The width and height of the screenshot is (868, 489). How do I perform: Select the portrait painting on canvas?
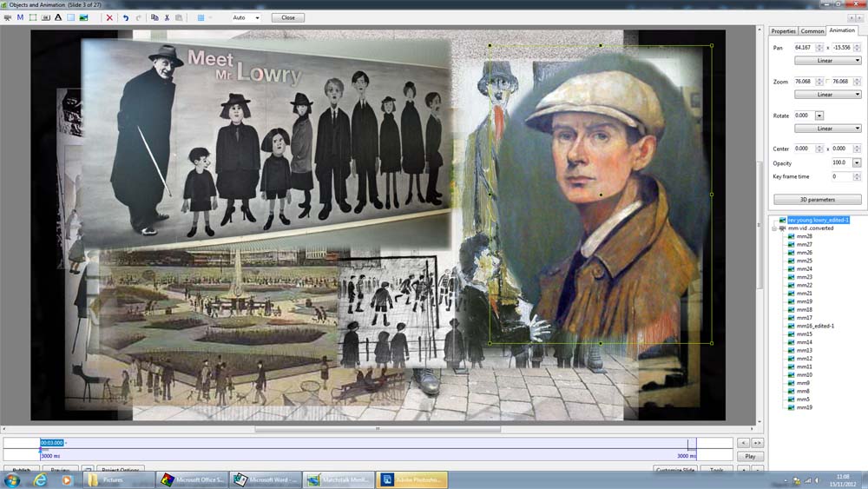click(x=601, y=195)
